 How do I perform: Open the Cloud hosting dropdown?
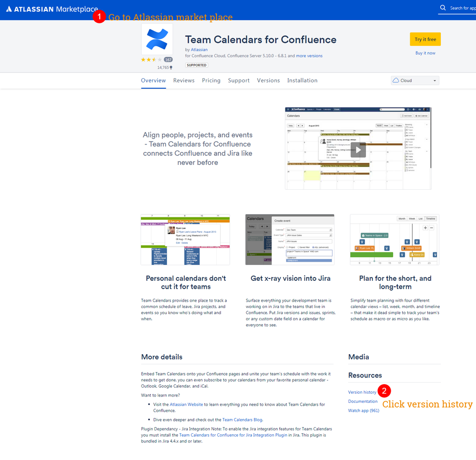415,81
